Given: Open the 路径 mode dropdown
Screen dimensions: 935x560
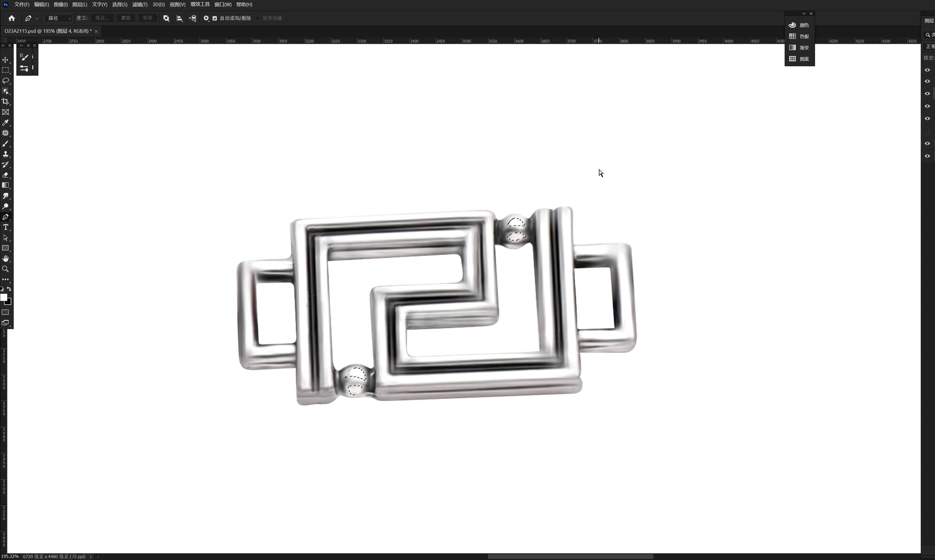Looking at the screenshot, I should click(59, 18).
